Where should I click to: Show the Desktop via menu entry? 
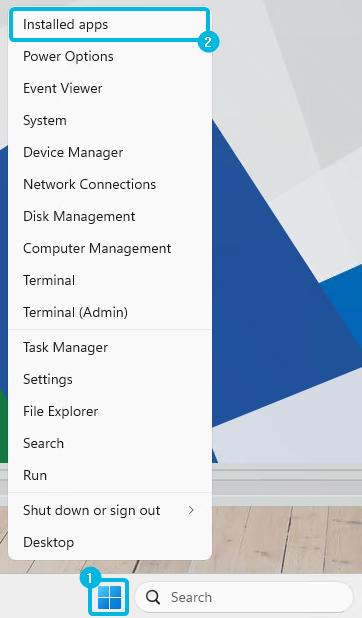[x=109, y=542]
